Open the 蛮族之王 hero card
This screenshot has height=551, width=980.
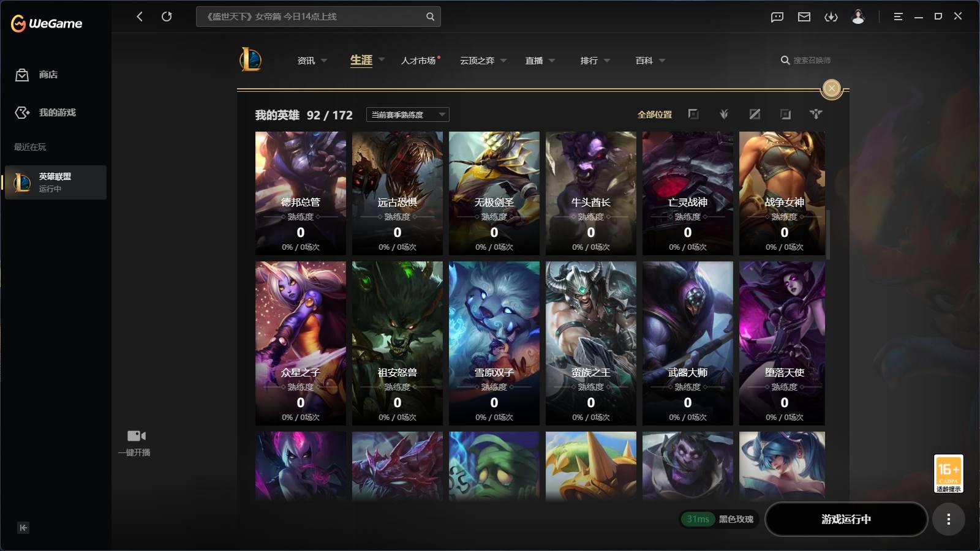click(x=591, y=343)
